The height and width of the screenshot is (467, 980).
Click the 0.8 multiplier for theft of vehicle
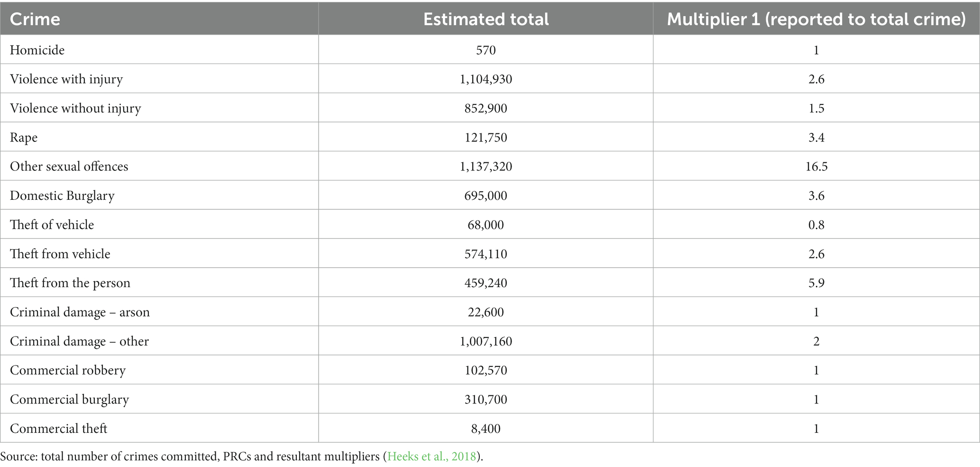pyautogui.click(x=816, y=225)
